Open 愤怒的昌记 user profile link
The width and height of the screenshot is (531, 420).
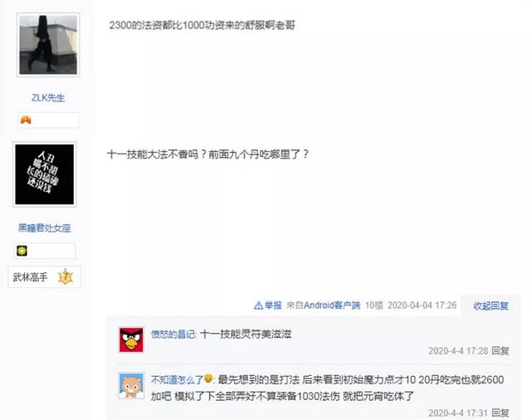(x=173, y=335)
